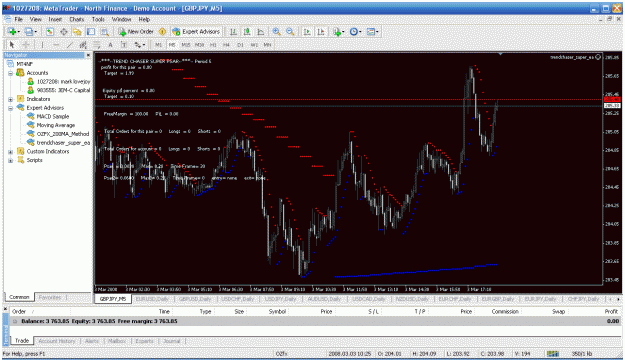This screenshot has width=625, height=360.
Task: Open the Templates dropdown
Action: 372,31
